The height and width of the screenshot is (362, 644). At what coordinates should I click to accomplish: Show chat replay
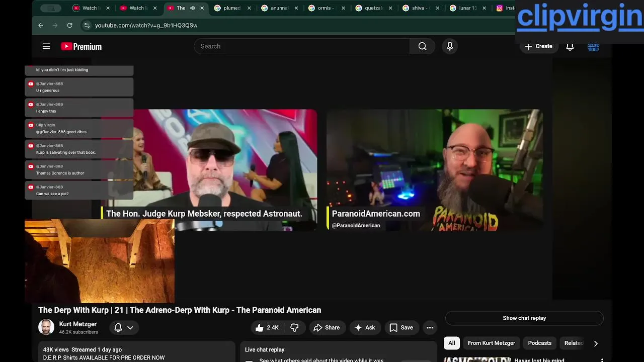click(x=524, y=318)
